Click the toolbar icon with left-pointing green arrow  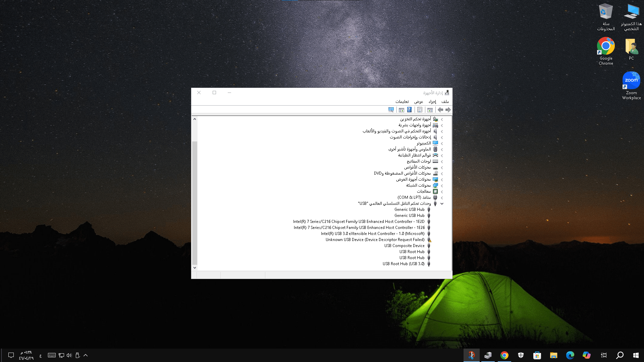(401, 110)
